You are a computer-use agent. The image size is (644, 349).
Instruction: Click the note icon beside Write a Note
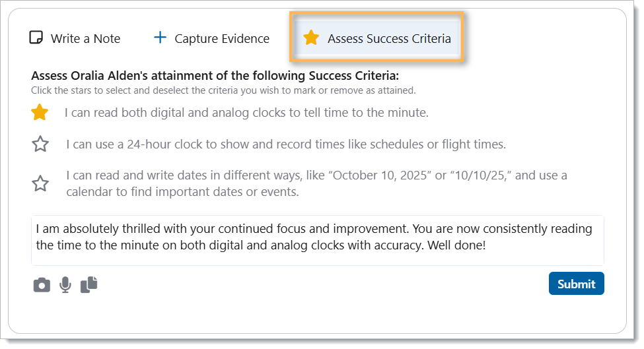tap(36, 38)
